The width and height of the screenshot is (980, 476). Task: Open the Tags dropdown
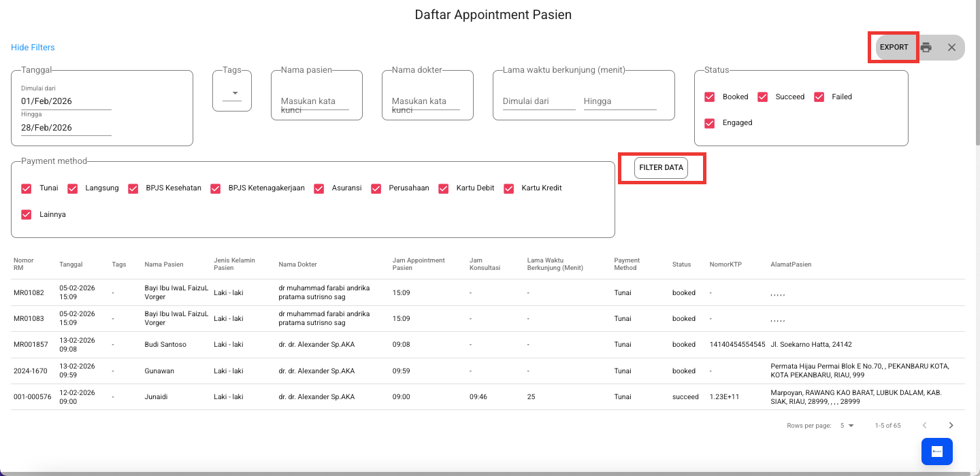[x=233, y=93]
